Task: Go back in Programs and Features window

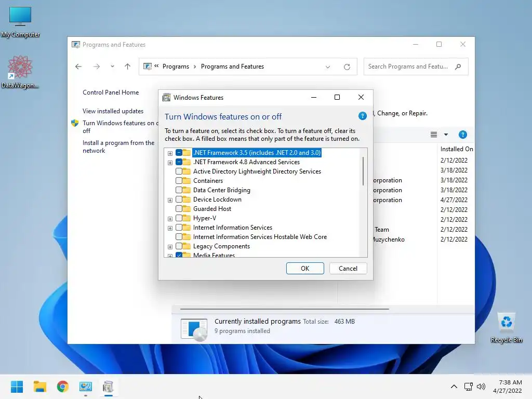Action: 78,66
